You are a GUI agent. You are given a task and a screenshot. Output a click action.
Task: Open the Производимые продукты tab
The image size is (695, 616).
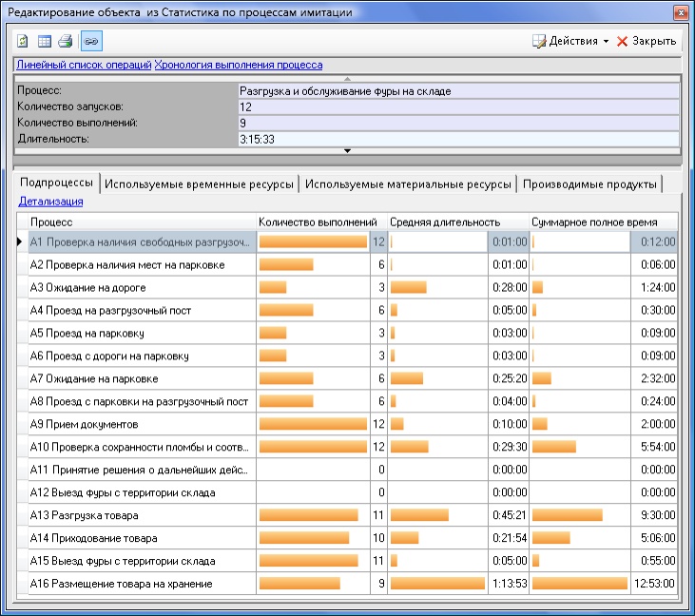click(x=589, y=183)
